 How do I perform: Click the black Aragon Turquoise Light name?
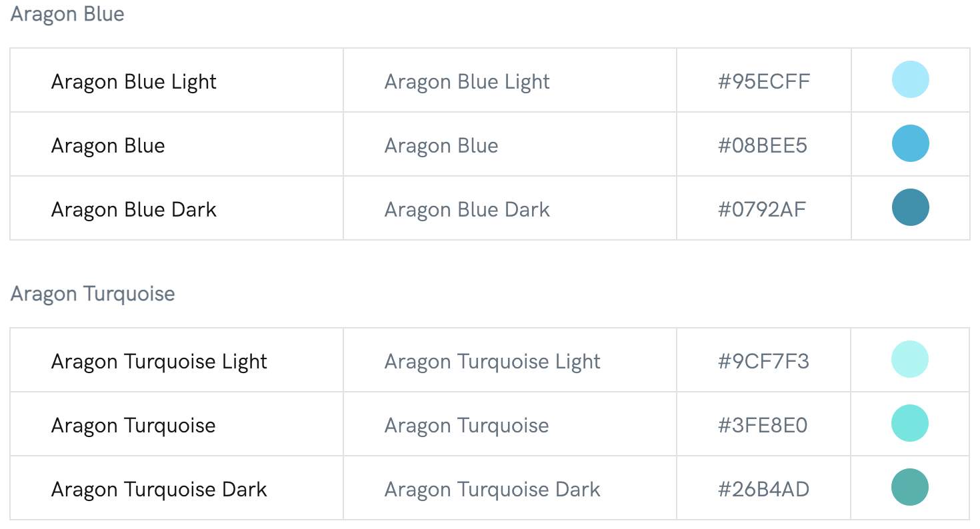[159, 361]
